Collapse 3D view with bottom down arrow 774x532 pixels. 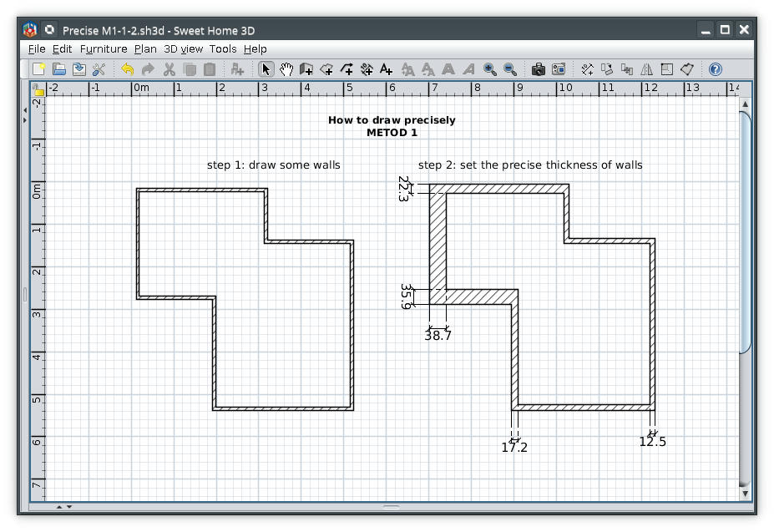point(69,506)
